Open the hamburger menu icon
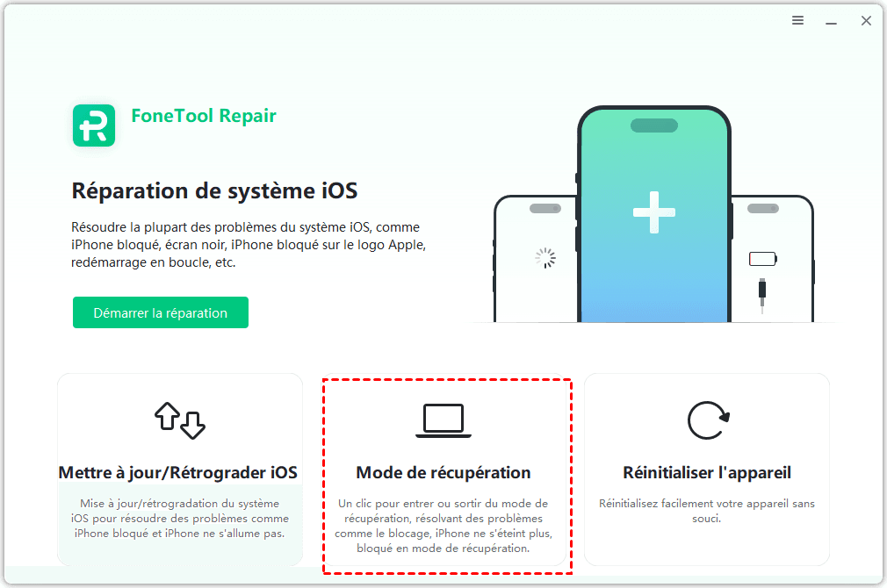Screen dimensions: 887x588 797,20
